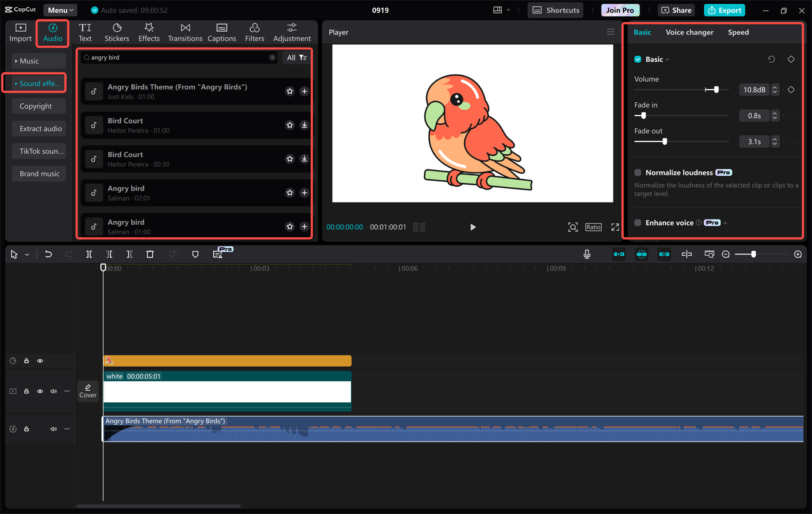Click the Undo icon above the timeline
Viewport: 812px width, 514px height.
pyautogui.click(x=48, y=254)
